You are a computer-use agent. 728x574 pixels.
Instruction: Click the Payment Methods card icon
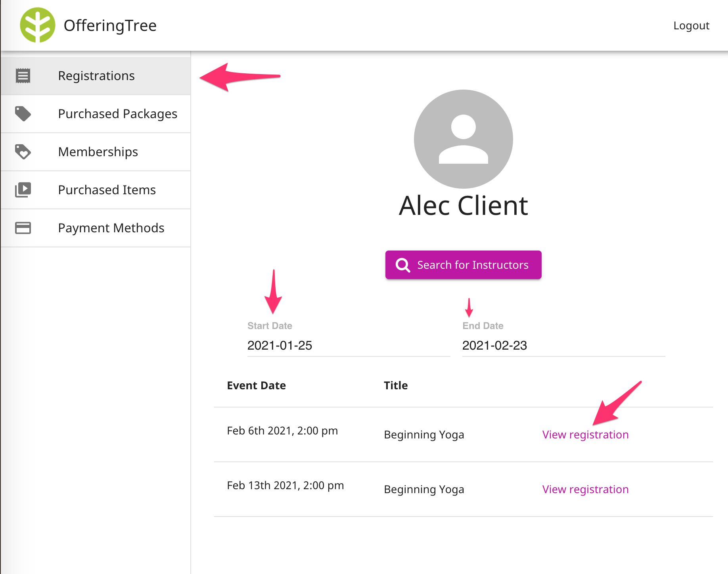23,228
